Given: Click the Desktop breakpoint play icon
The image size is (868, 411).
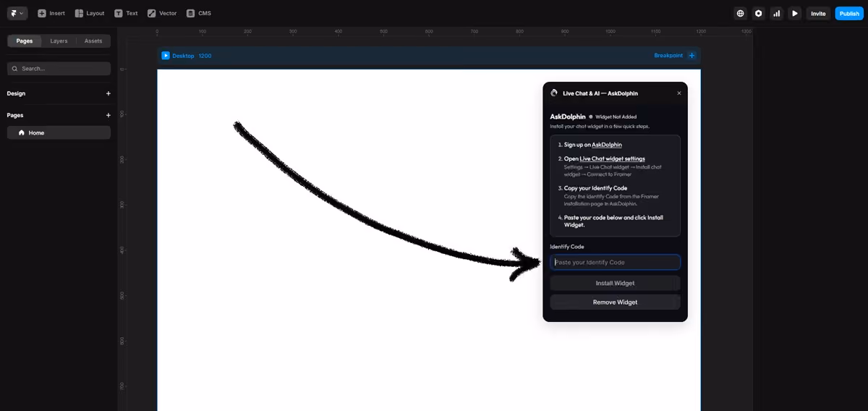Looking at the screenshot, I should [x=166, y=56].
